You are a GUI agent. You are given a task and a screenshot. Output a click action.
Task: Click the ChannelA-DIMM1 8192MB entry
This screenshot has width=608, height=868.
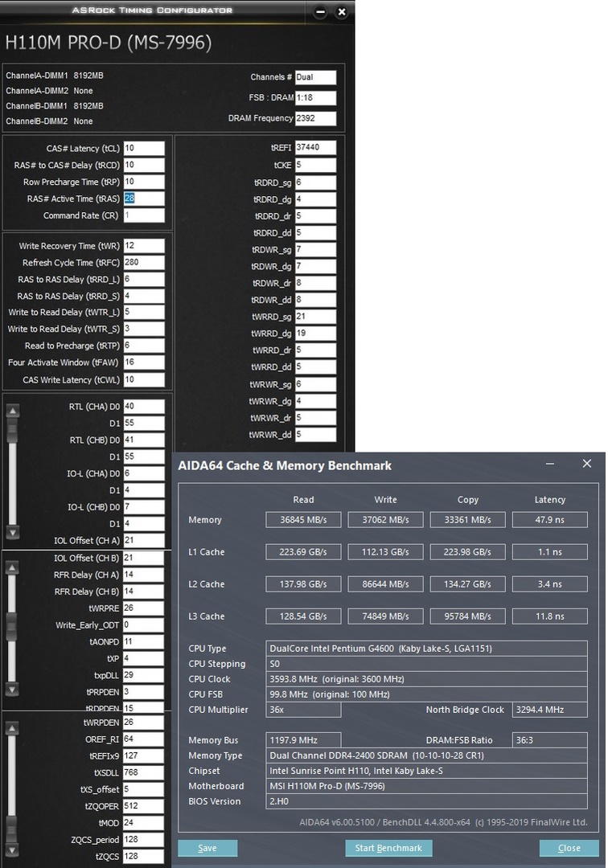click(x=54, y=76)
